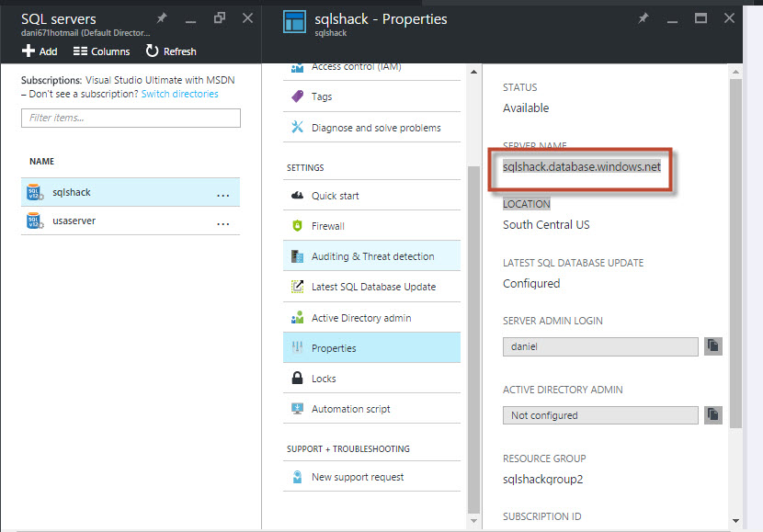Click the Tags icon
Image resolution: width=763 pixels, height=532 pixels.
[x=297, y=96]
